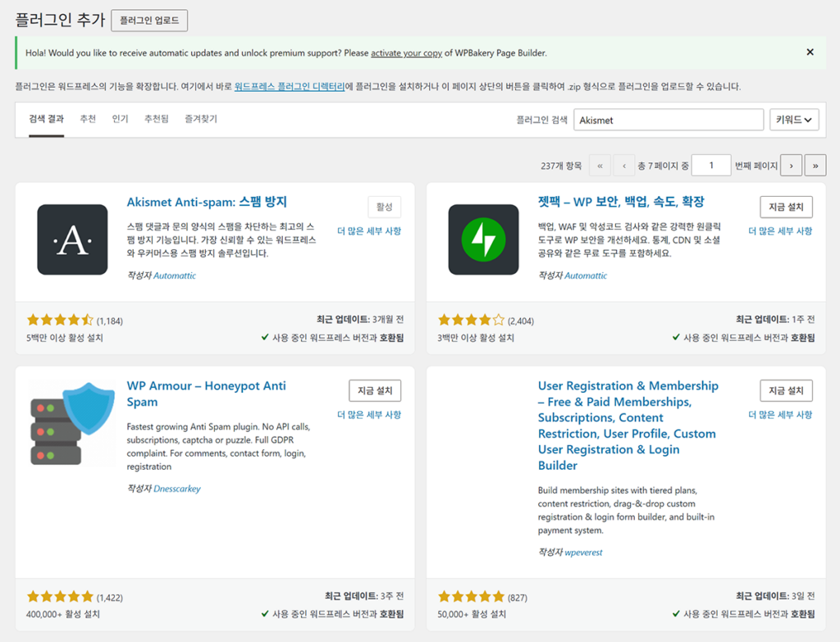This screenshot has height=642, width=840.
Task: Switch to the 추천됨 tab
Action: pyautogui.click(x=157, y=119)
